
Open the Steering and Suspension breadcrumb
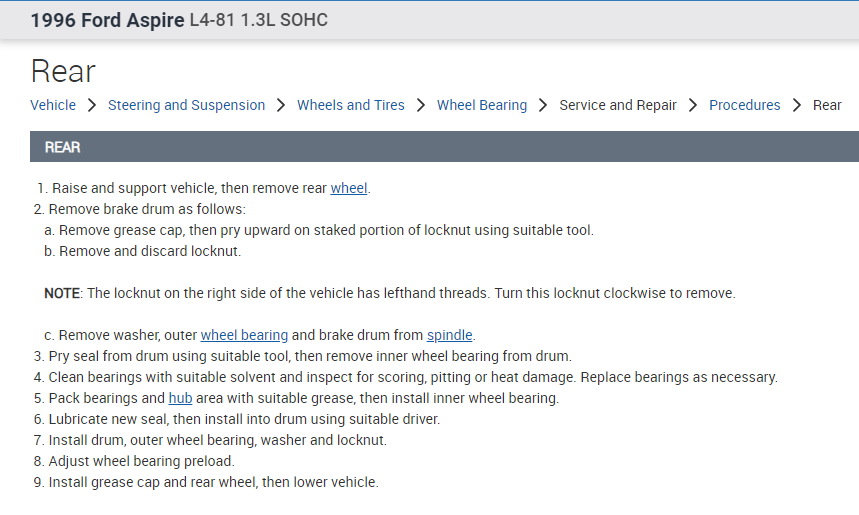pos(186,105)
